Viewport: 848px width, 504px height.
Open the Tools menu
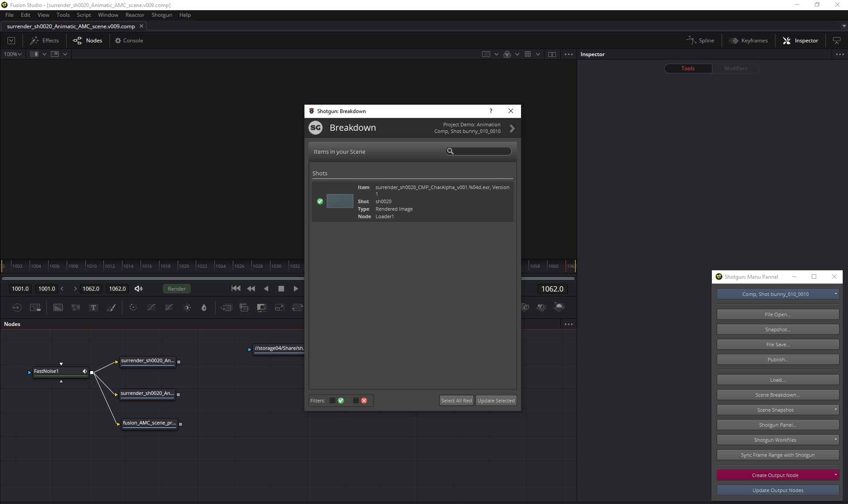pyautogui.click(x=63, y=15)
